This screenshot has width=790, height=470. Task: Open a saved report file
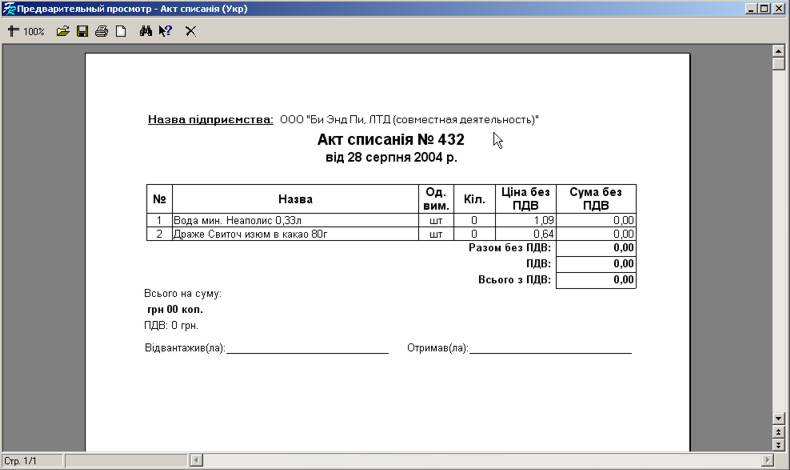[x=63, y=31]
